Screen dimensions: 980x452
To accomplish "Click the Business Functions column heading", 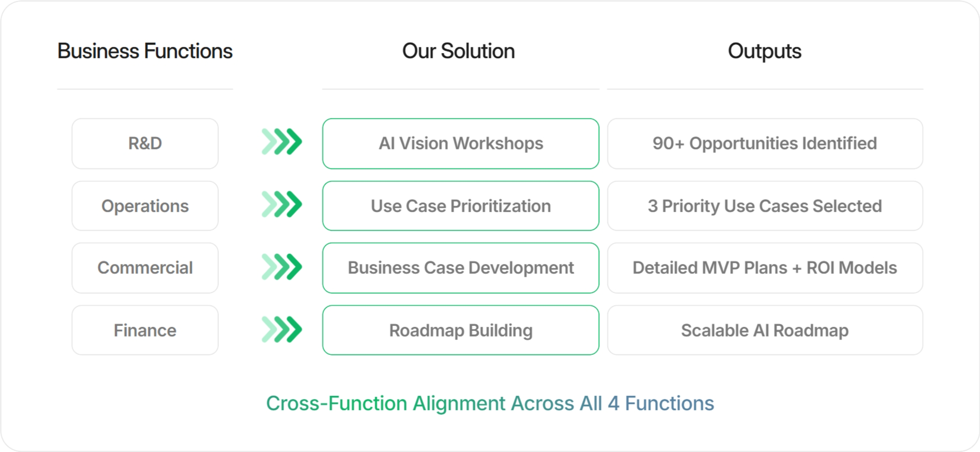I will [x=145, y=51].
